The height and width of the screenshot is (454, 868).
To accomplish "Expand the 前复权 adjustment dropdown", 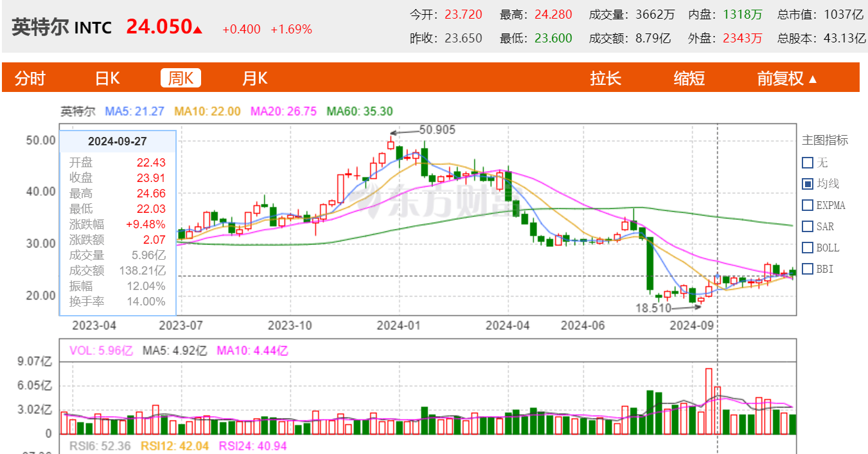I will 787,78.
